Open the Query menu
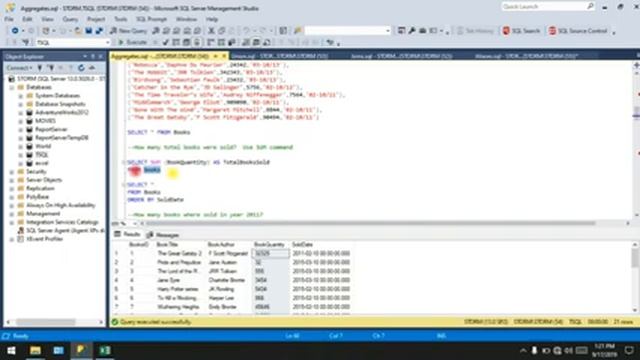This screenshot has height=360, width=640. tap(70, 19)
